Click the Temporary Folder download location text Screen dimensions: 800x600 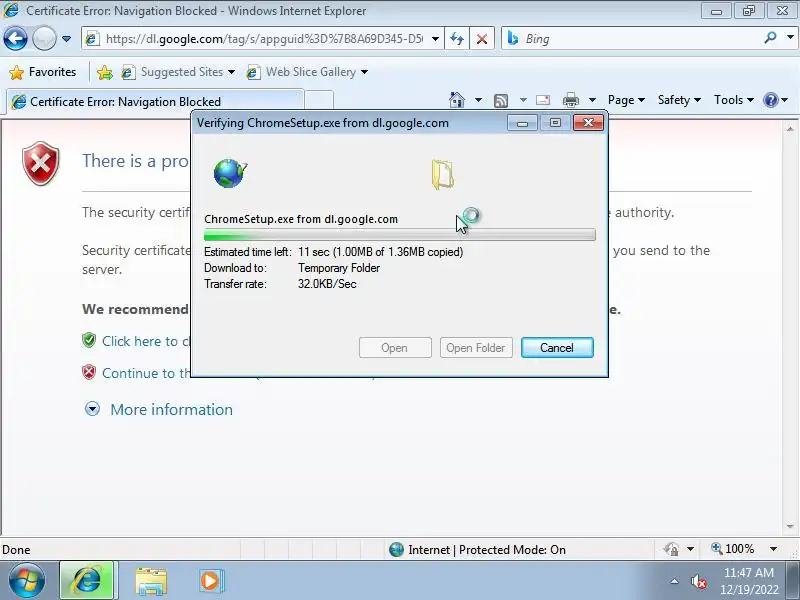pos(339,268)
